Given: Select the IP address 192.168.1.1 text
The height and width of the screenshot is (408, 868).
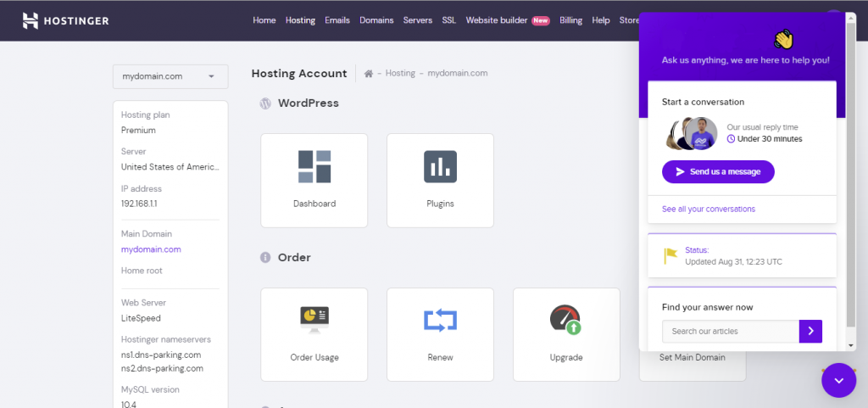Looking at the screenshot, I should (139, 204).
